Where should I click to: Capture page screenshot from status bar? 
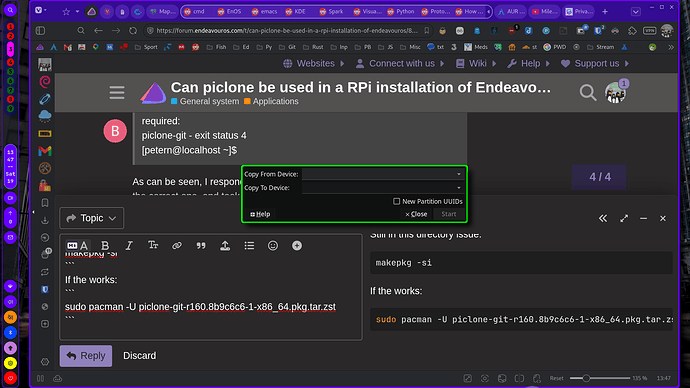pos(484,378)
